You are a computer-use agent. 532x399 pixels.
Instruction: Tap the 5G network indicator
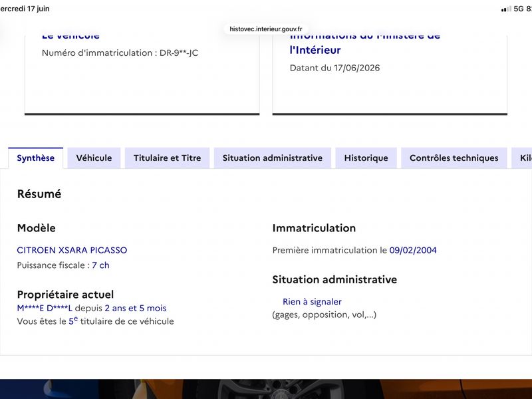tap(519, 9)
